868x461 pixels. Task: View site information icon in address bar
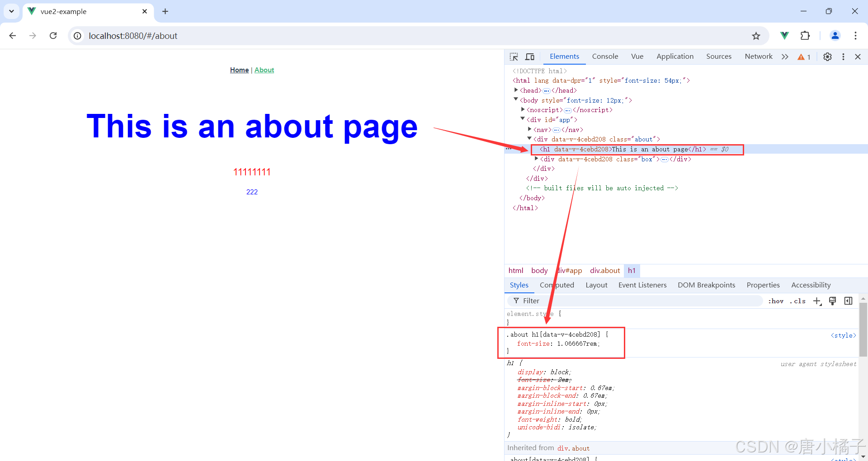pos(78,36)
